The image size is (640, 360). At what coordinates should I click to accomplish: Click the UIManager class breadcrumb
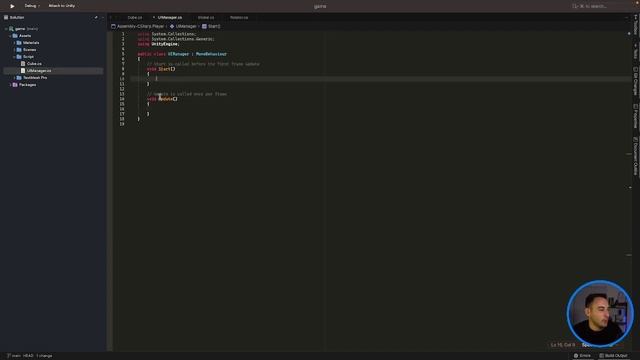point(186,27)
